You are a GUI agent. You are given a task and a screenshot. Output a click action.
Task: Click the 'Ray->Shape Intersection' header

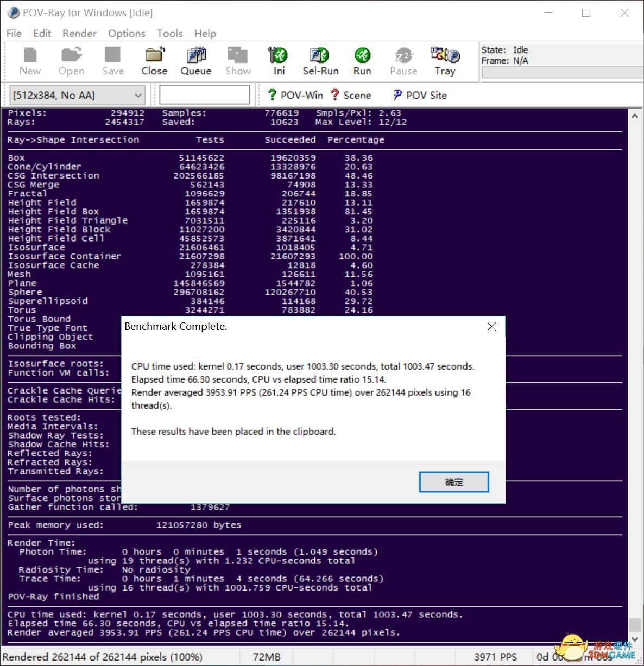(x=73, y=140)
